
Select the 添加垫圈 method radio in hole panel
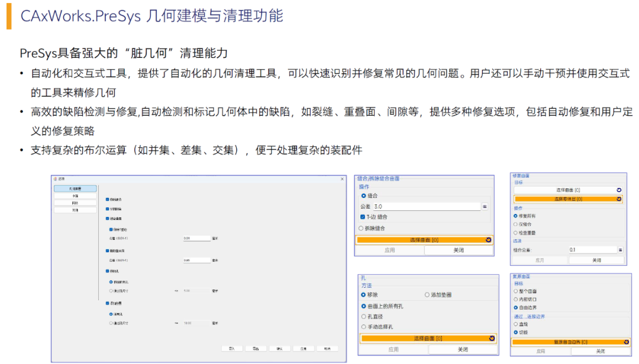(427, 295)
